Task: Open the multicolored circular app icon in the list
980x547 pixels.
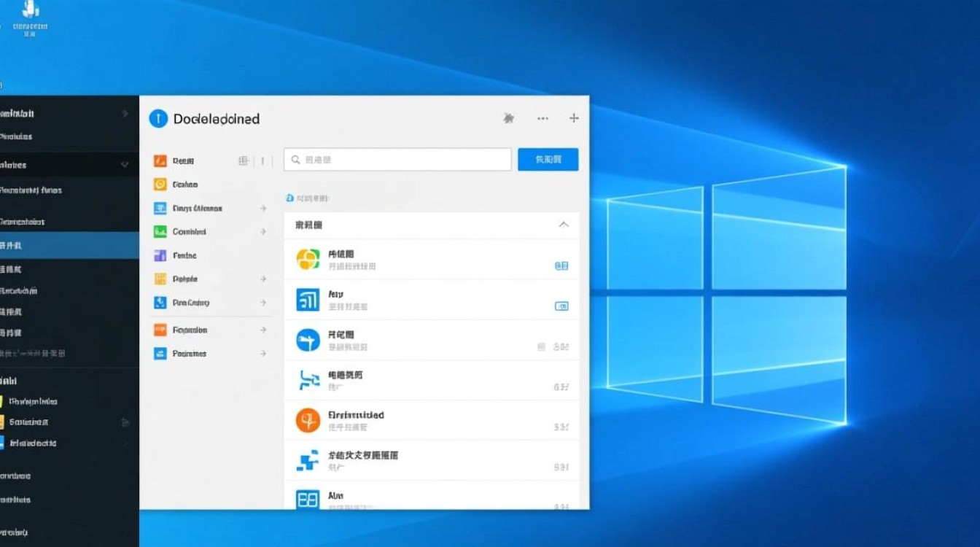Action: [307, 258]
